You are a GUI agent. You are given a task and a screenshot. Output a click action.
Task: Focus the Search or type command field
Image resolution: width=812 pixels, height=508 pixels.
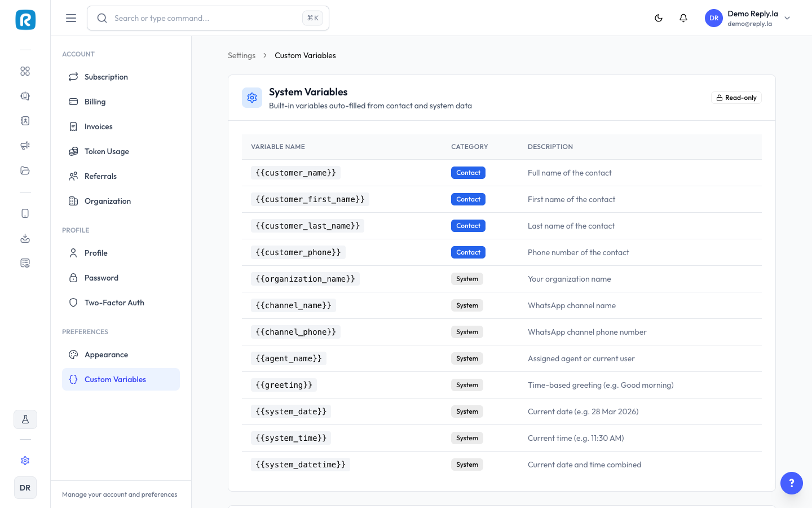[208, 18]
